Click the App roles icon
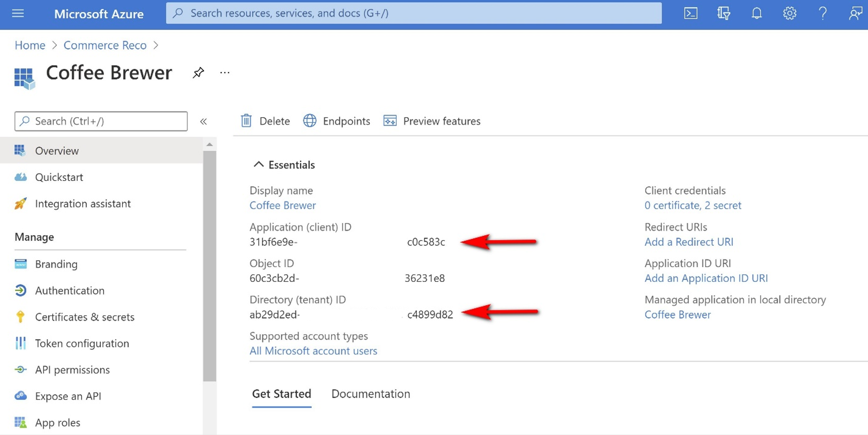 [20, 422]
